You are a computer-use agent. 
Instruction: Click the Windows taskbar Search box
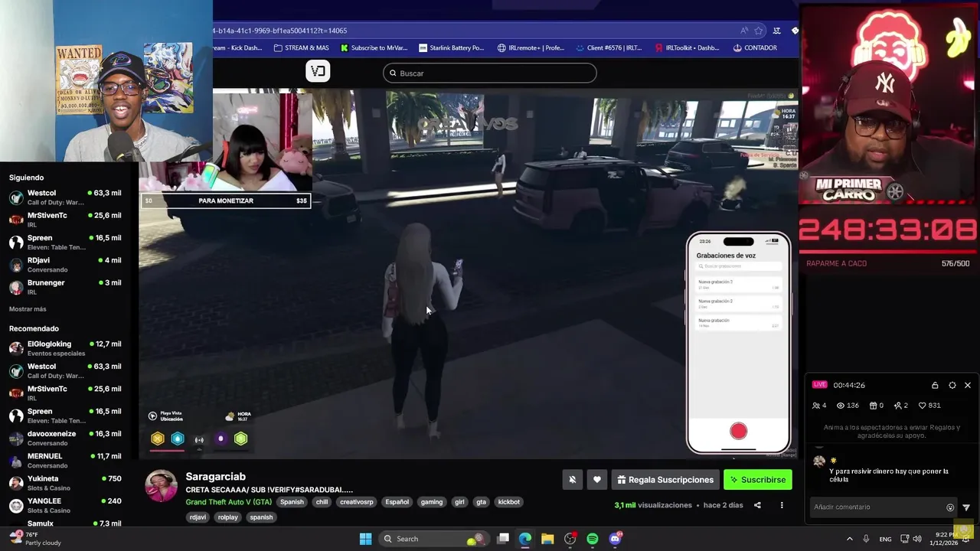click(434, 539)
